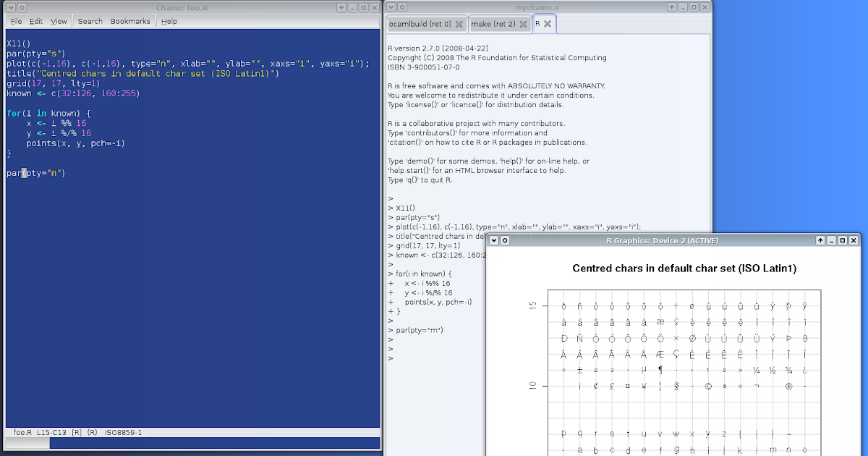This screenshot has height=456, width=868.
Task: Click the plot(c(-1,16) line in editor
Action: pos(188,64)
